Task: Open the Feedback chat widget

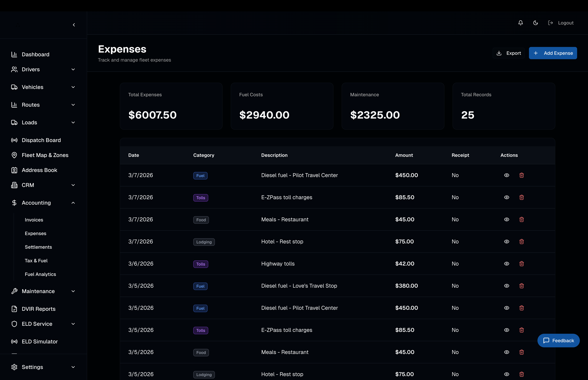Action: point(558,341)
